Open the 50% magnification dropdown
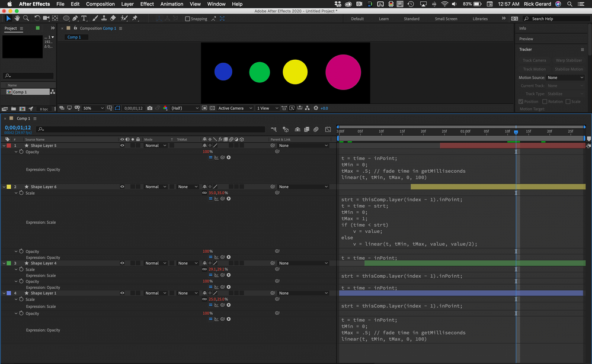 pyautogui.click(x=94, y=108)
